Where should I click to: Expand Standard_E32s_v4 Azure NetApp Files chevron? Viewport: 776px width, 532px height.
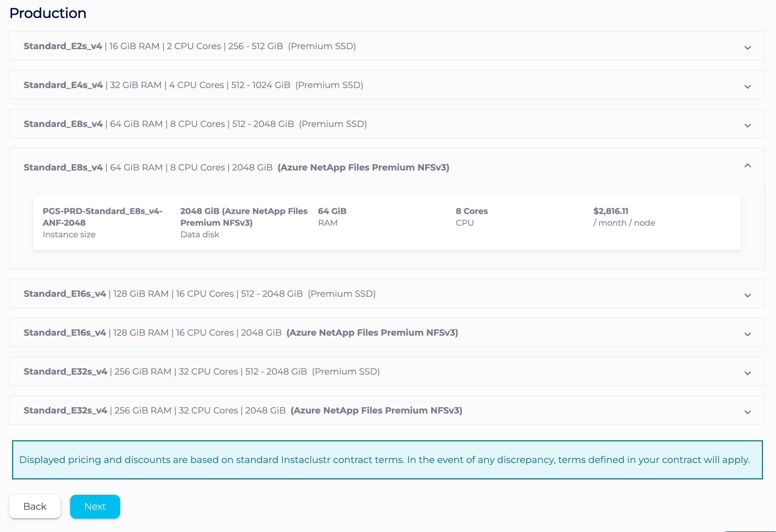point(747,412)
